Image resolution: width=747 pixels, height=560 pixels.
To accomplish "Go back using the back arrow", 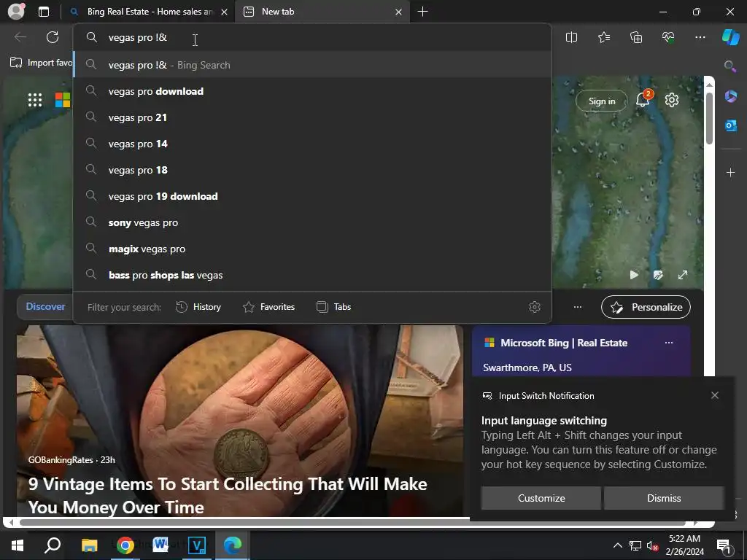I will pos(20,37).
